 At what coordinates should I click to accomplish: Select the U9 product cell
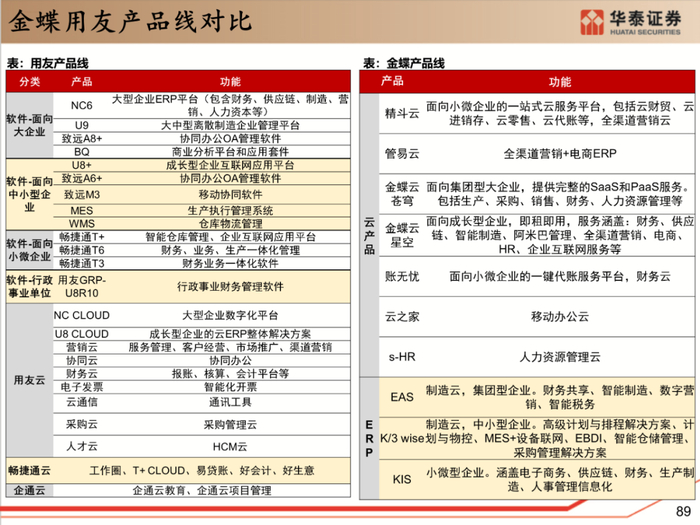tap(82, 125)
